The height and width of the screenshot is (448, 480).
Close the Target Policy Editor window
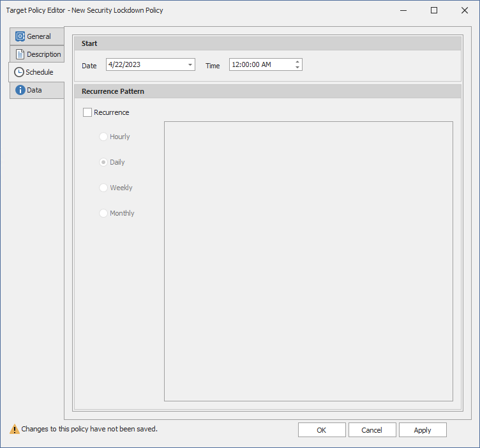tap(464, 10)
